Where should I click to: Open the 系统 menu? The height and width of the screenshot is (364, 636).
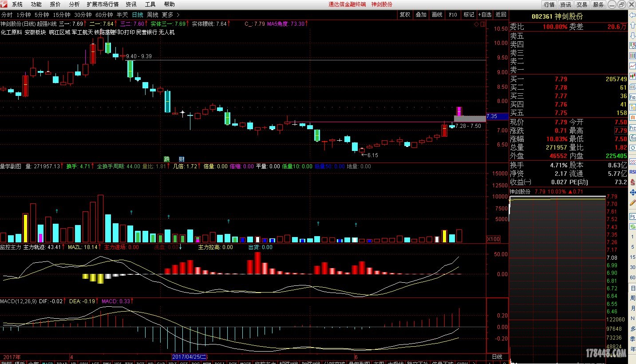coord(17,4)
